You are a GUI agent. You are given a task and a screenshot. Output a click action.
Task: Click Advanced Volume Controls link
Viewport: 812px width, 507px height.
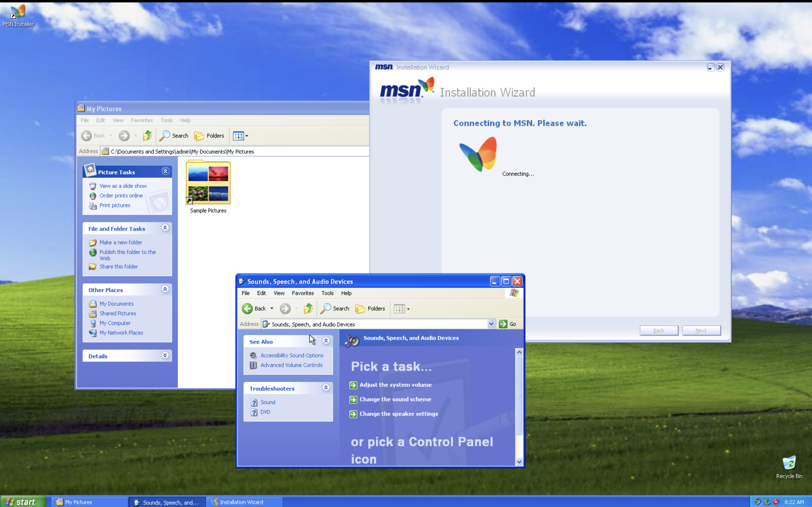291,365
